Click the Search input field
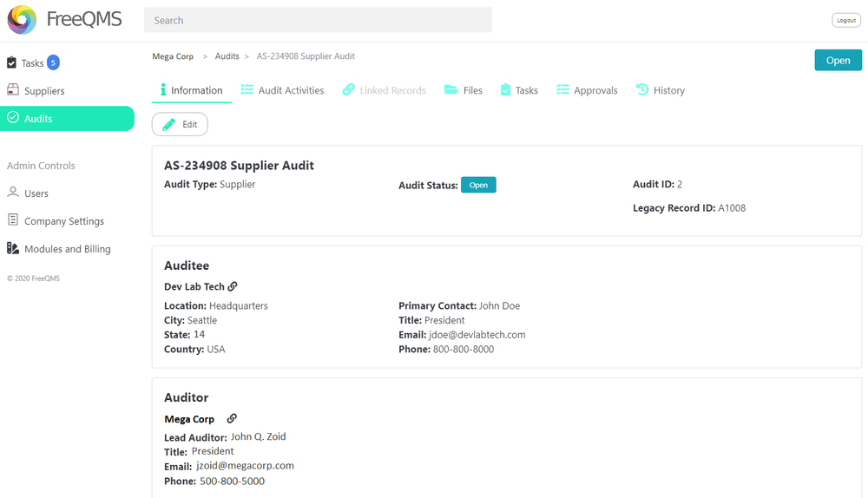This screenshot has height=498, width=868. click(318, 20)
